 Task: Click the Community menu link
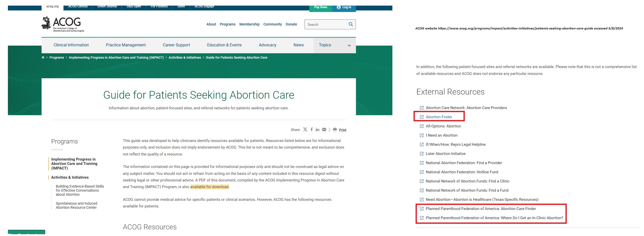pyautogui.click(x=273, y=24)
